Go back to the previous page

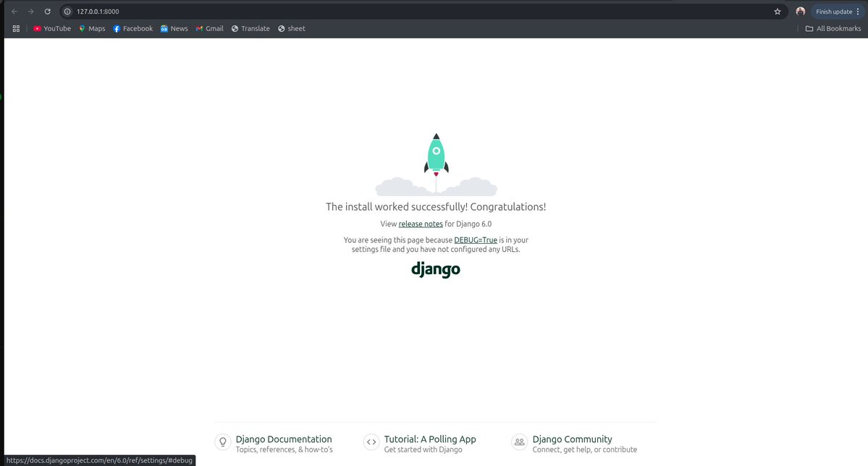tap(14, 12)
